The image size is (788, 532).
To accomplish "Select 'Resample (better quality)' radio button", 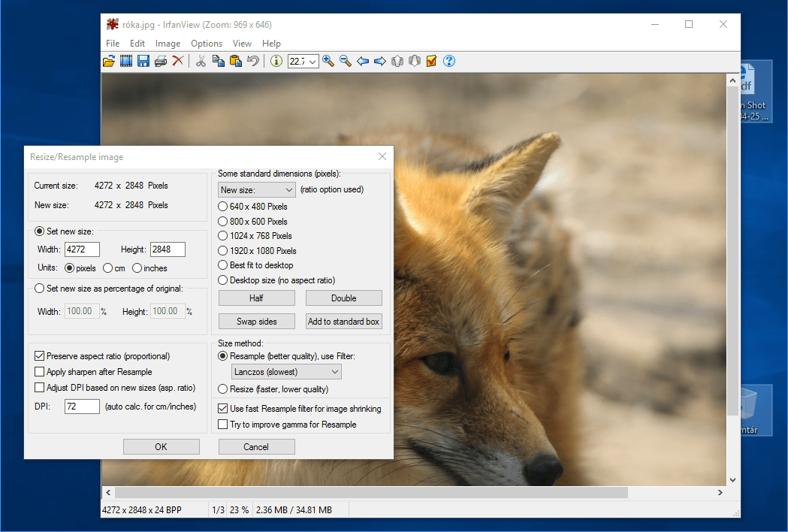I will click(x=222, y=356).
